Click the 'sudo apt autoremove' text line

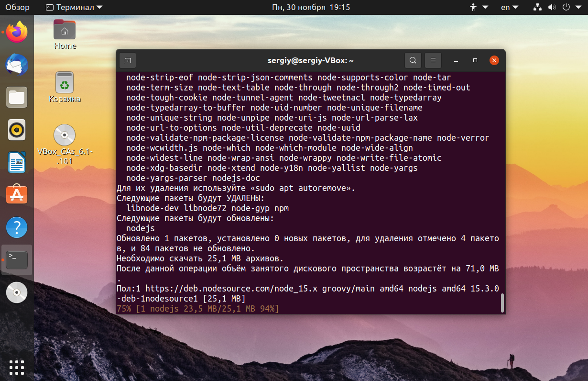click(236, 188)
